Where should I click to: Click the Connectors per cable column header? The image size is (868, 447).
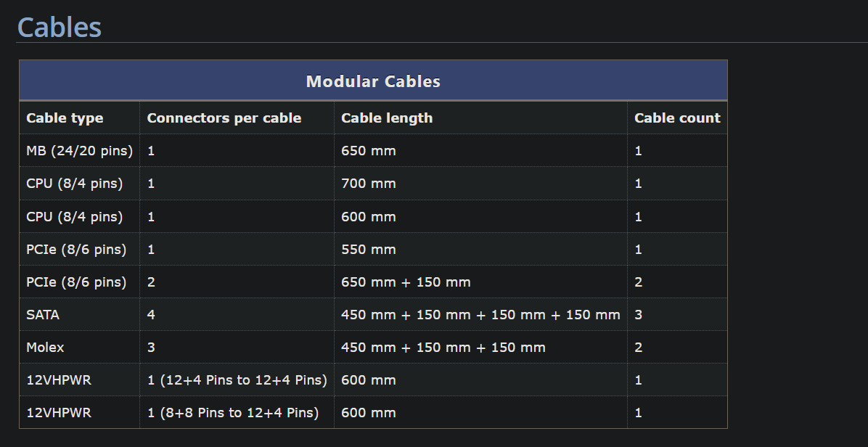coord(224,118)
